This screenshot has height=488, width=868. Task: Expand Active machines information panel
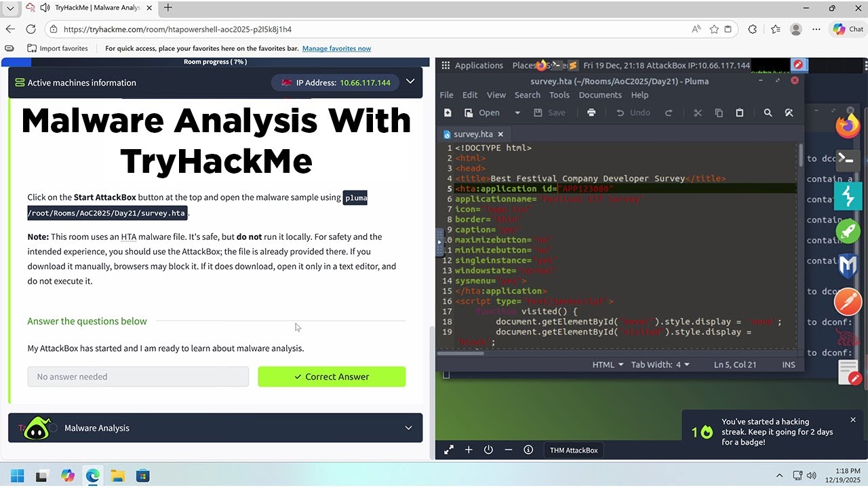pos(410,81)
